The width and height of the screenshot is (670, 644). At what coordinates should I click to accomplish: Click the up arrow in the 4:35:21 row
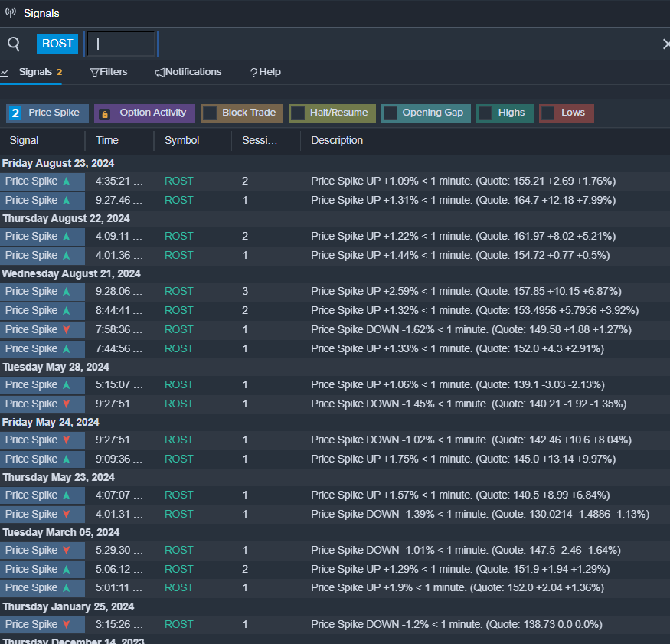coord(66,181)
